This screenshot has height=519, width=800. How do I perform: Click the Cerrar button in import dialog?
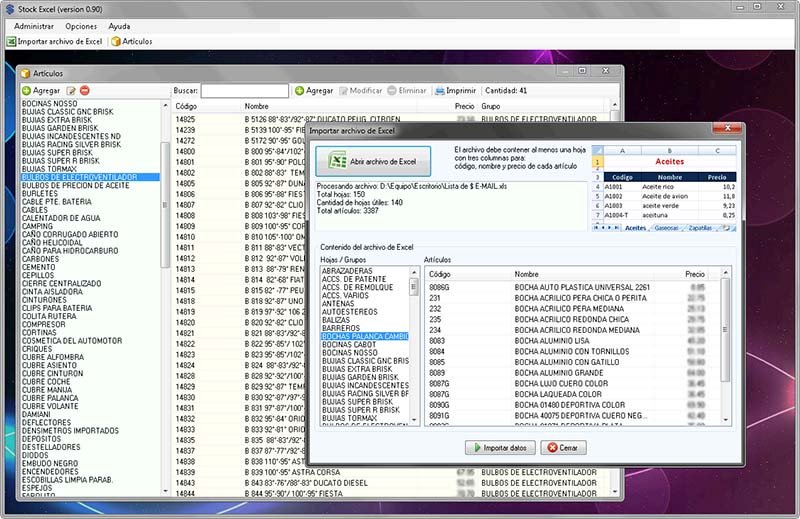(x=563, y=448)
